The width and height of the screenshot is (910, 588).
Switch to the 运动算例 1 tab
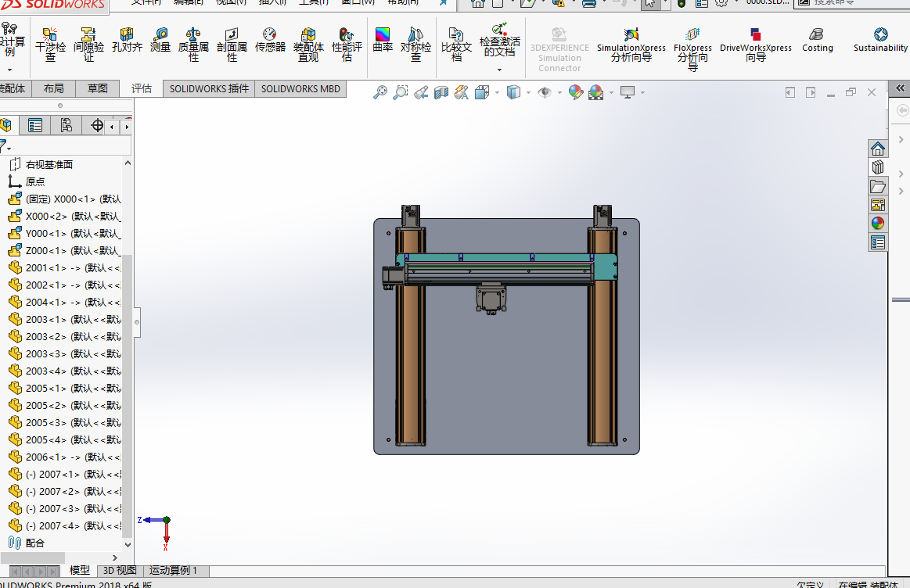(174, 570)
